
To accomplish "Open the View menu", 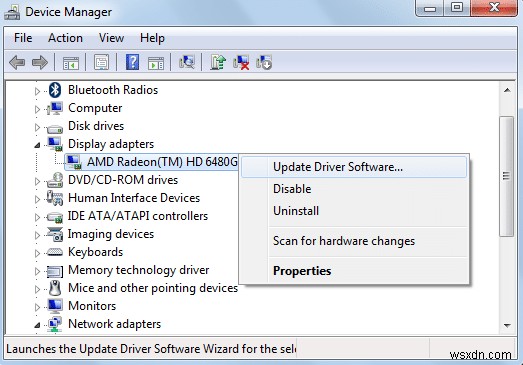I will (111, 38).
